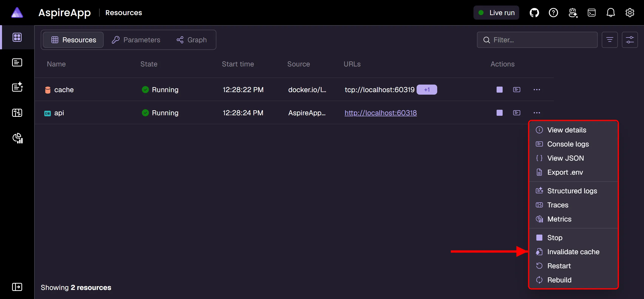
Task: Open the AI assistant agent icon
Action: [x=573, y=13]
